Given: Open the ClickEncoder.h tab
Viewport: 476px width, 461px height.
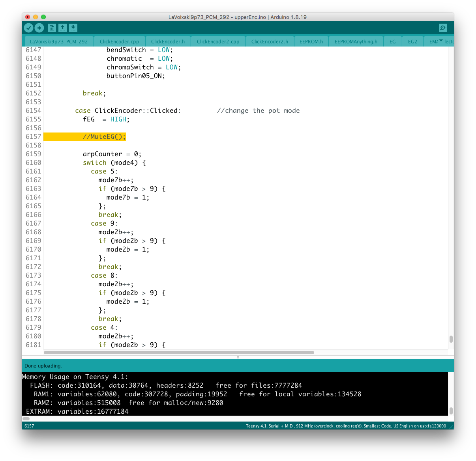Looking at the screenshot, I should click(x=168, y=41).
